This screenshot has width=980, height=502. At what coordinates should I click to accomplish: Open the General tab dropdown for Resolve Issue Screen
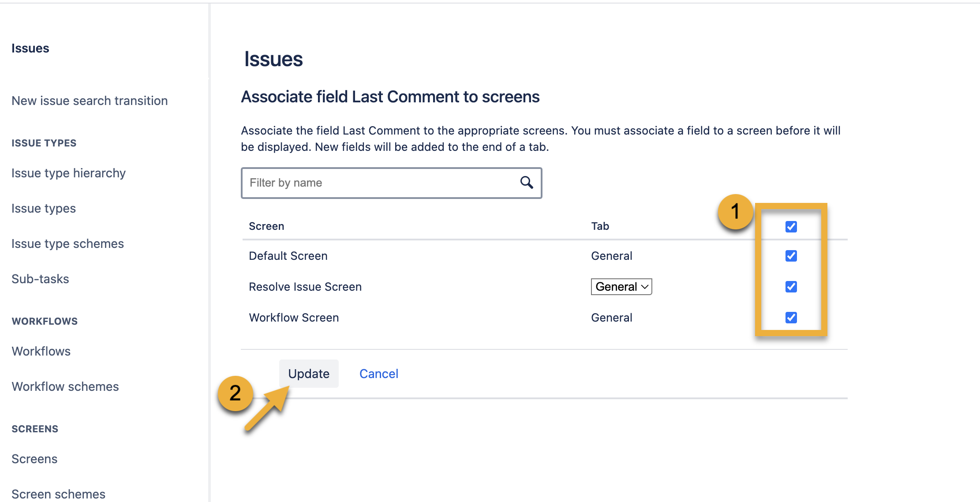point(621,286)
